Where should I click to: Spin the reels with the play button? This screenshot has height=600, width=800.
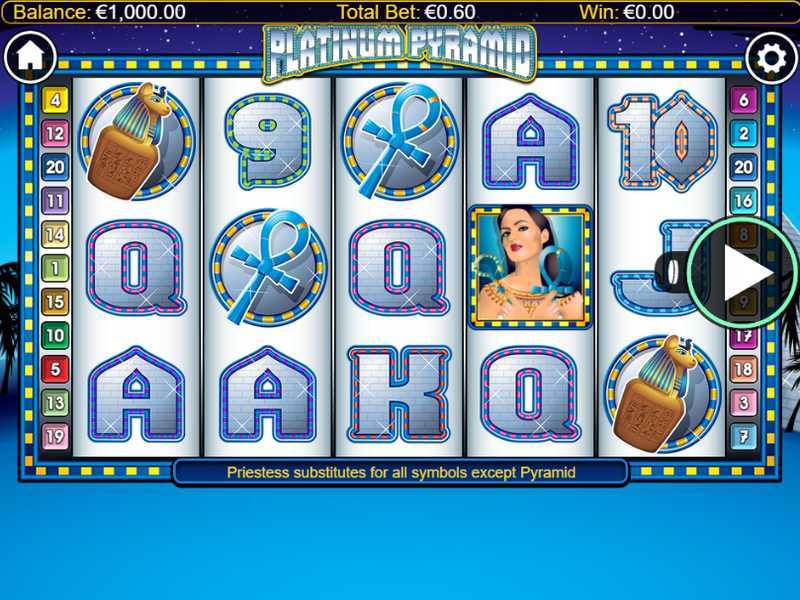pos(743,273)
